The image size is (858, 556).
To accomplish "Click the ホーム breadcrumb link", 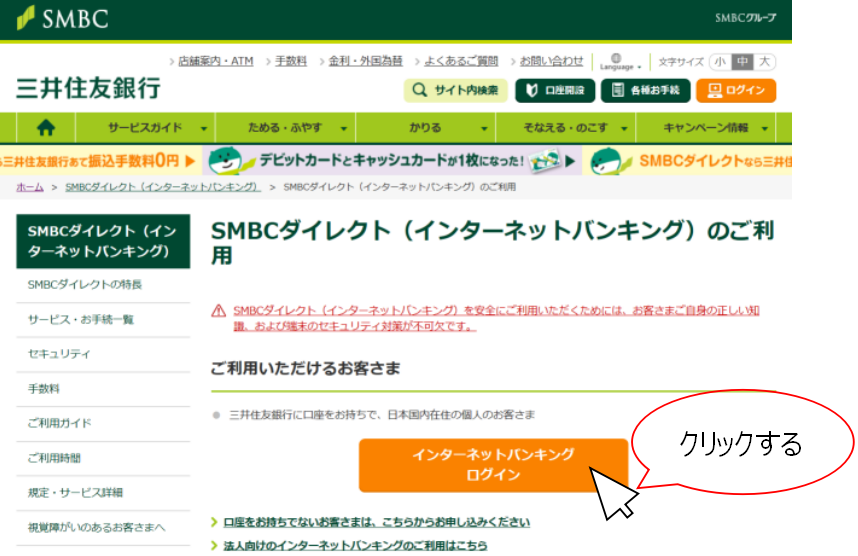I will pyautogui.click(x=30, y=187).
